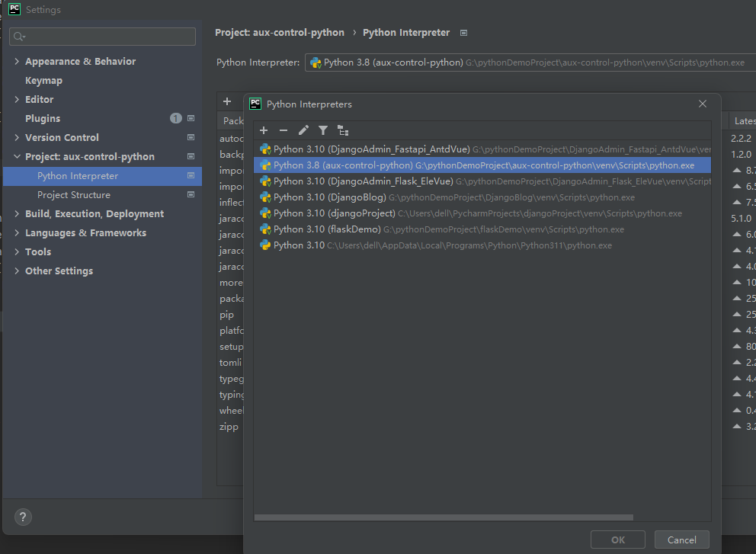Click the breadcrumb project-level marker icon
This screenshot has height=554, width=756.
(464, 33)
